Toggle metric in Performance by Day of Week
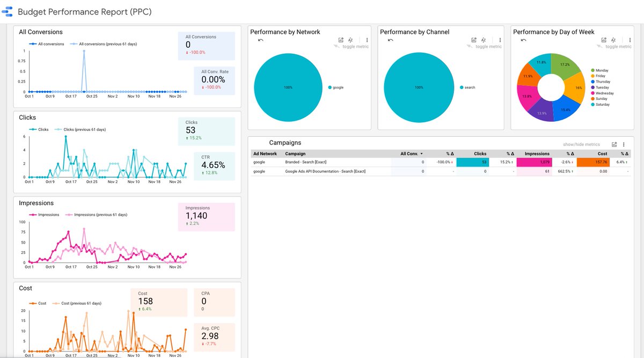Image resolution: width=644 pixels, height=358 pixels. [618, 47]
